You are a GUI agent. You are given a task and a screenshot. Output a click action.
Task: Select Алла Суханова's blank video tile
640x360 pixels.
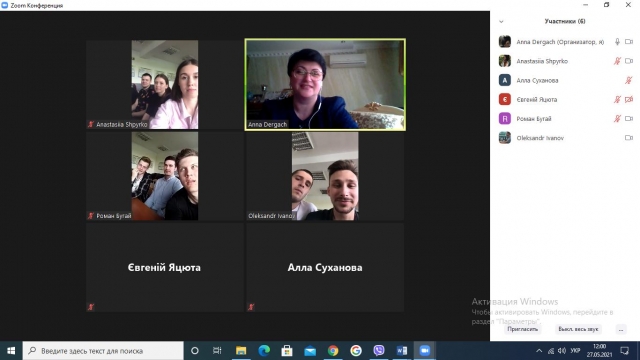325,267
